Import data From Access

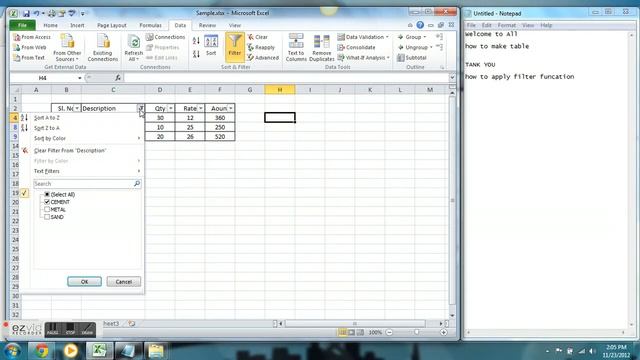[32, 37]
